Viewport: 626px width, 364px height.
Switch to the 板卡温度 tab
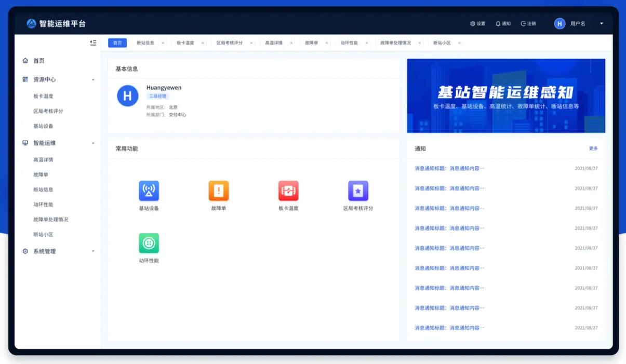(x=185, y=43)
